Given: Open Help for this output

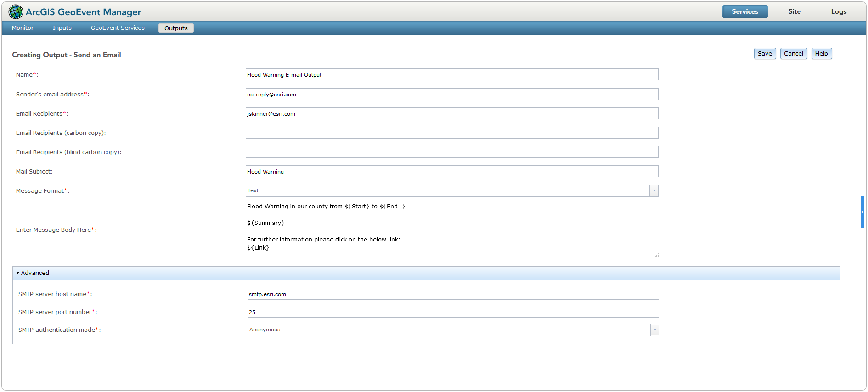Looking at the screenshot, I should 822,54.
